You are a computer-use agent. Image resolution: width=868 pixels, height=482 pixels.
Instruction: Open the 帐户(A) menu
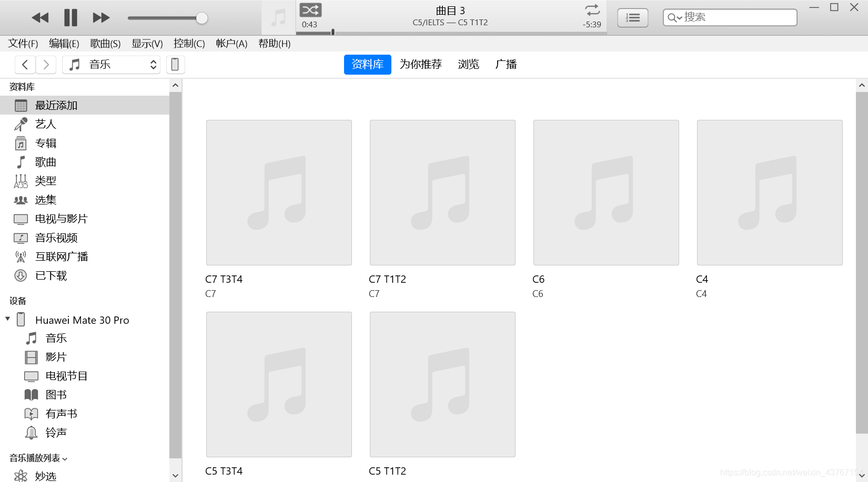231,44
